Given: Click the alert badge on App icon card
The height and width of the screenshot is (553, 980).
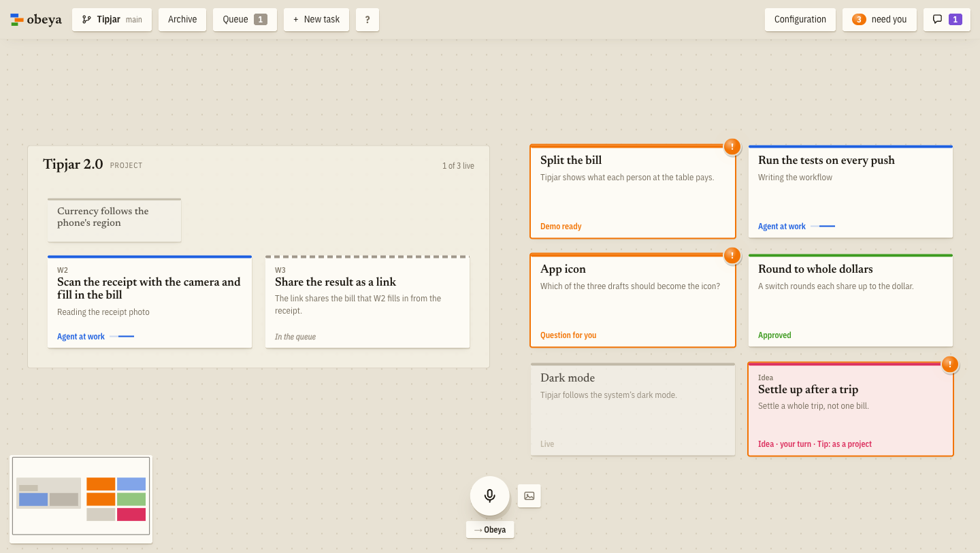Looking at the screenshot, I should click(x=732, y=255).
